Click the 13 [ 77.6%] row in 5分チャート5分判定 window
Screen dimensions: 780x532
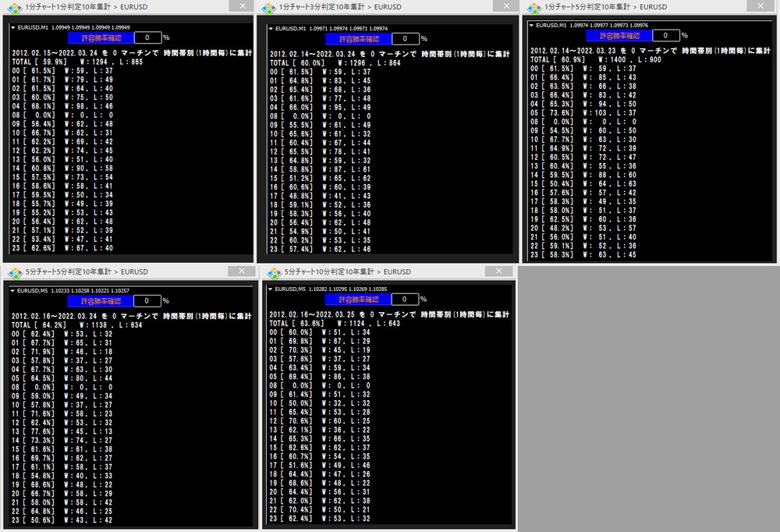(x=62, y=431)
